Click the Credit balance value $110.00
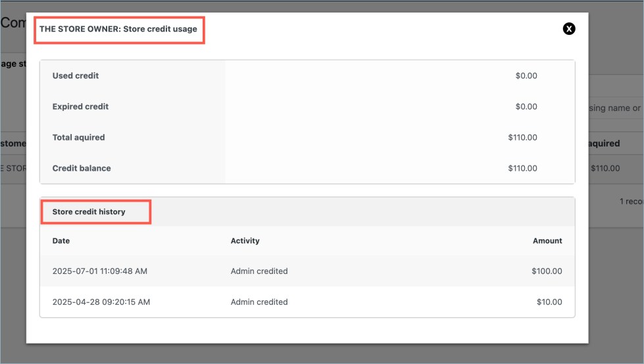 [522, 168]
